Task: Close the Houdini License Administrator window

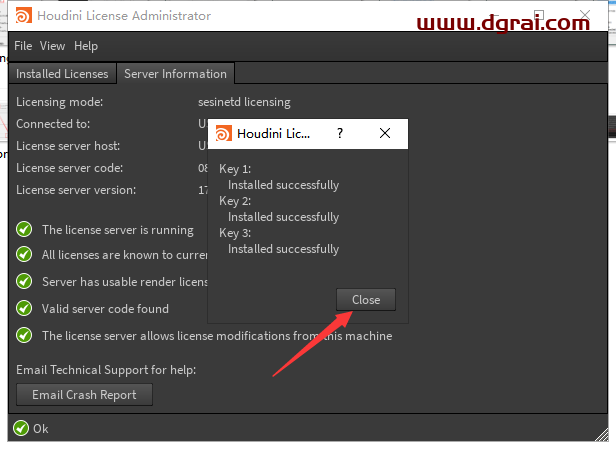Action: [585, 15]
